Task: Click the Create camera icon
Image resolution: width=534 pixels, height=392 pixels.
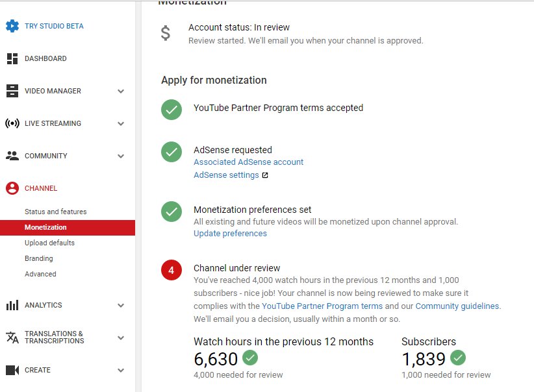Action: 12,370
